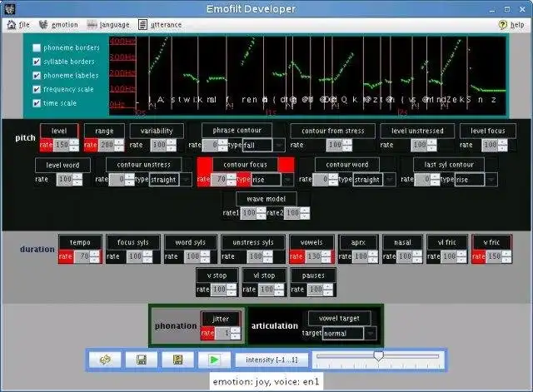Screen dimensions: 533x392
Task: Click the level focus button
Action: (488, 131)
